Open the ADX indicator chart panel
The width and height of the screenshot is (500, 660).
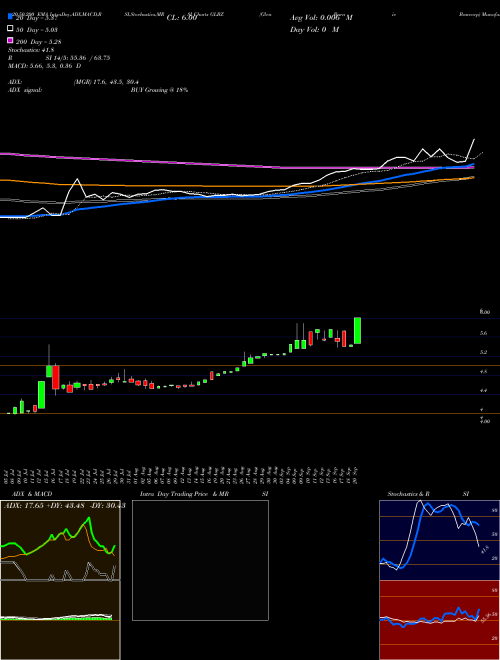tap(60, 540)
